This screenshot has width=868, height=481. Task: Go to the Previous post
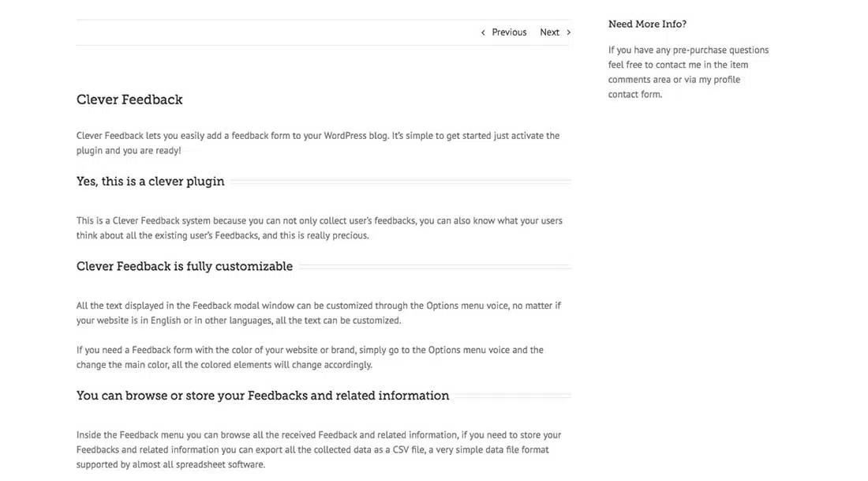coord(509,32)
